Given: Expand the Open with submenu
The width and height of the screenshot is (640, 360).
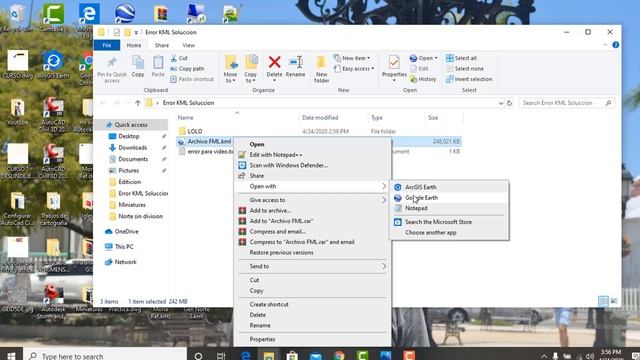Looking at the screenshot, I should pos(313,186).
